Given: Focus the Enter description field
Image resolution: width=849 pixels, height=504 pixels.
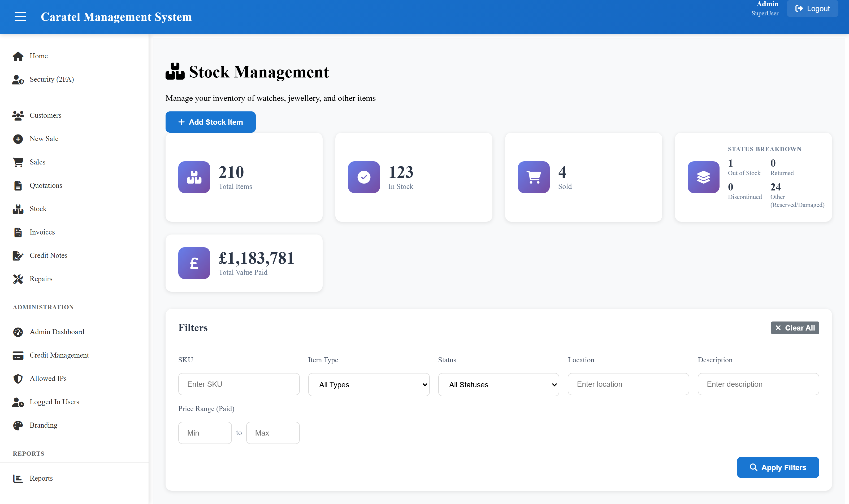Looking at the screenshot, I should coord(758,384).
